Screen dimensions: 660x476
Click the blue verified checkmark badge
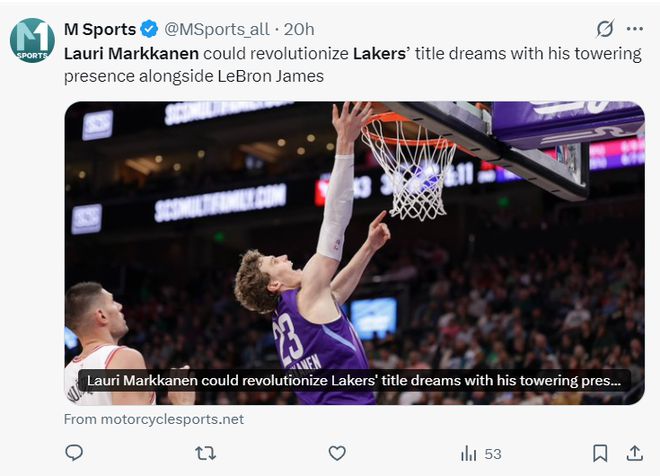(149, 29)
